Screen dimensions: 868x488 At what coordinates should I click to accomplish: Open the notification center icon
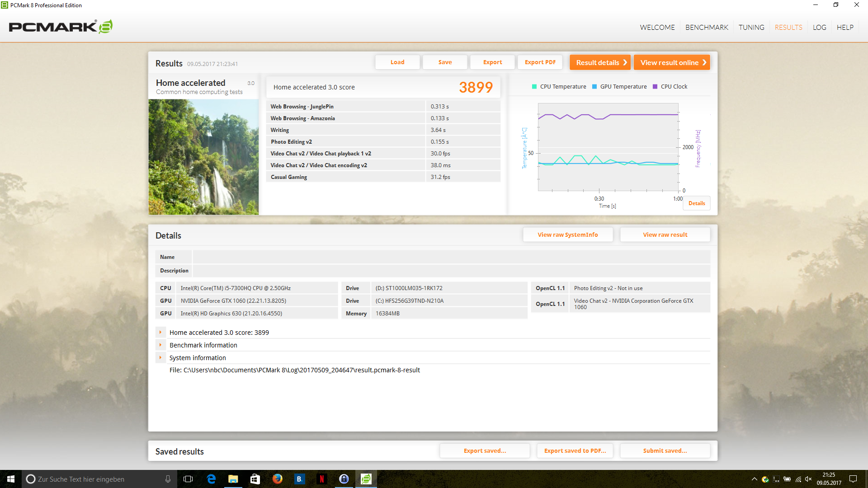tap(853, 479)
